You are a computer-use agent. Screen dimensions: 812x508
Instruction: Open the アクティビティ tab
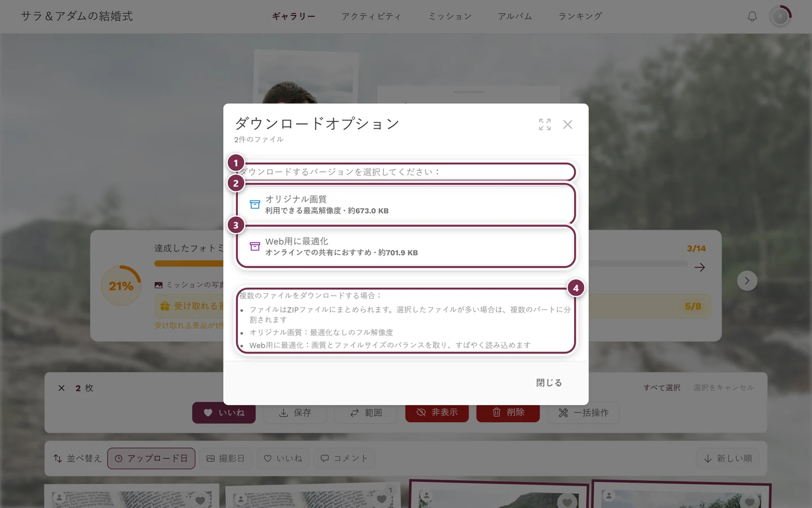[x=371, y=16]
